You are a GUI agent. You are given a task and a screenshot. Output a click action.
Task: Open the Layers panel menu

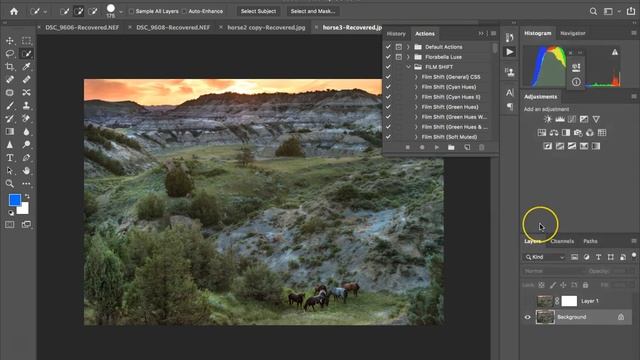[634, 241]
